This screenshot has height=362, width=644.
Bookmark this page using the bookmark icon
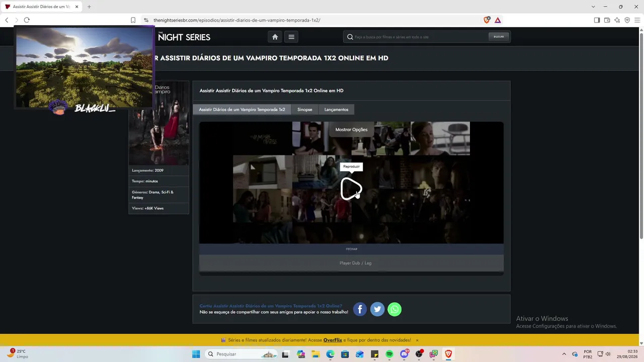click(133, 20)
